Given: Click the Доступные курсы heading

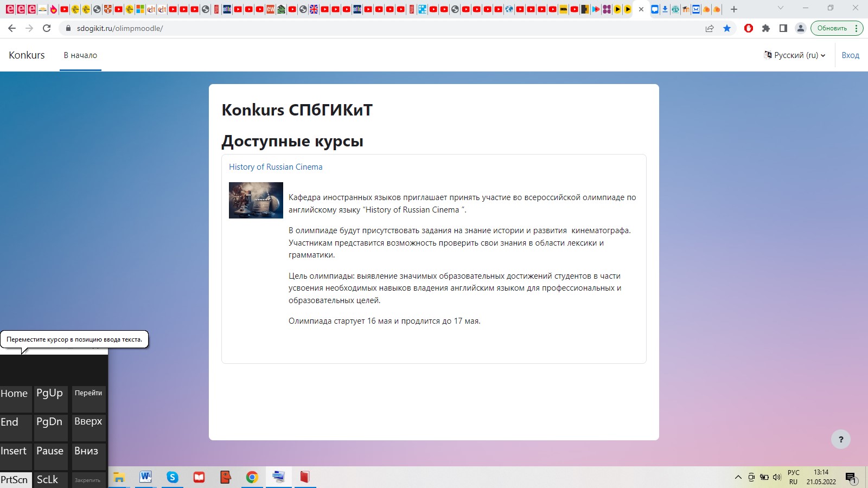Looking at the screenshot, I should pos(292,141).
